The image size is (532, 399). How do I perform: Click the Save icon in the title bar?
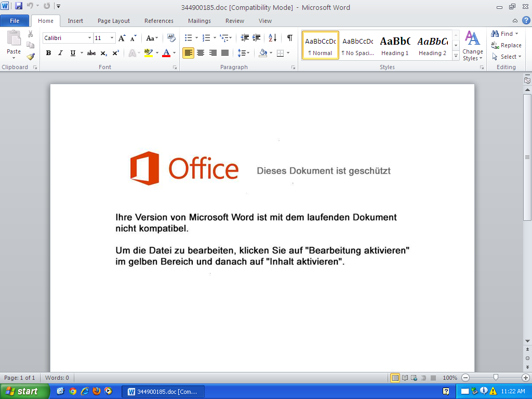19,6
